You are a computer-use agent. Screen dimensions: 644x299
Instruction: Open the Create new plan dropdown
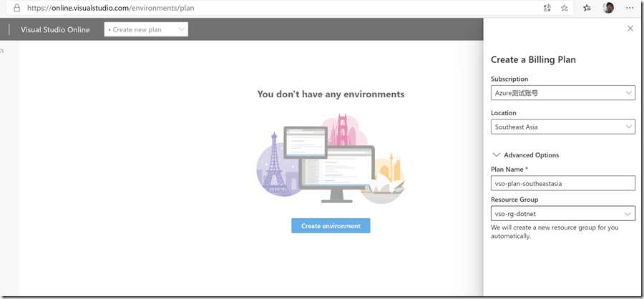pos(146,29)
